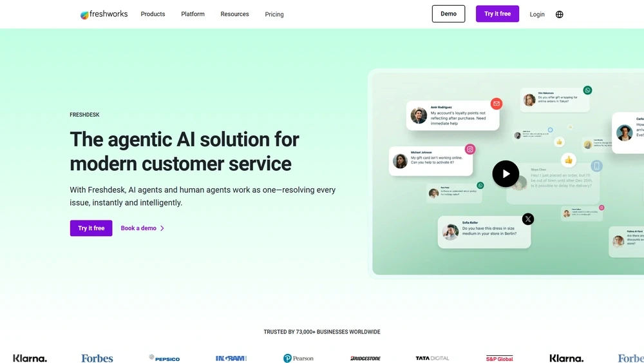Click Hiro Nakamura's avatar
This screenshot has height=363, width=644.
point(529,99)
